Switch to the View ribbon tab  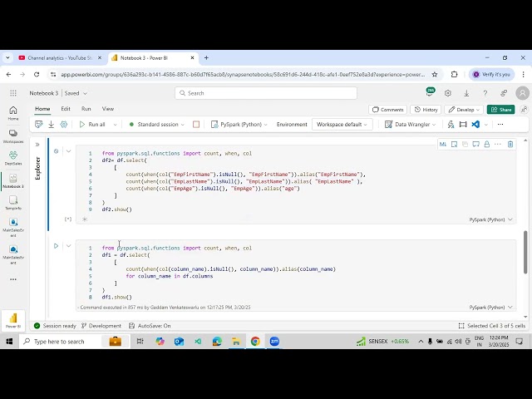[108, 109]
